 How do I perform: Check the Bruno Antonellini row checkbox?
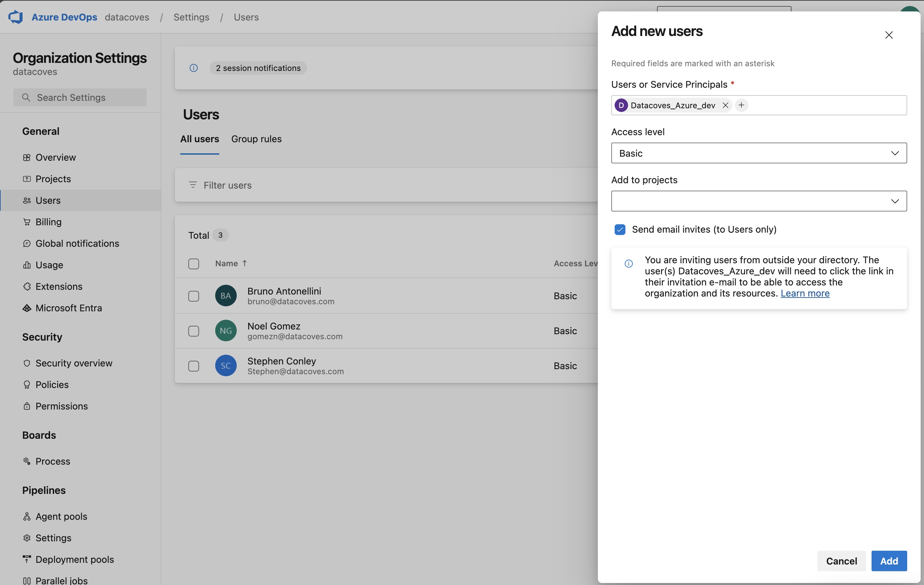point(194,296)
